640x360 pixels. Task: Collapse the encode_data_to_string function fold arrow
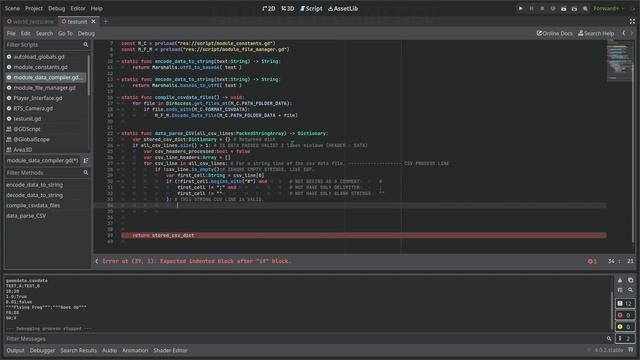click(118, 61)
